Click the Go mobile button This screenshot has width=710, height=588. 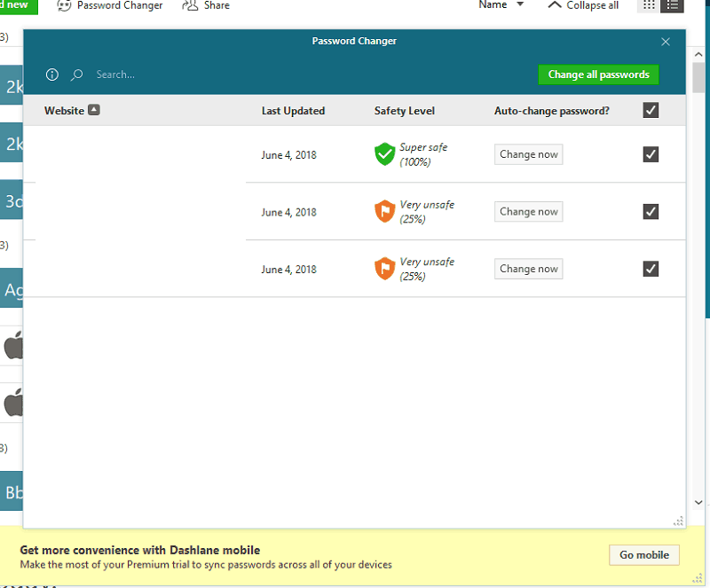[x=644, y=555]
